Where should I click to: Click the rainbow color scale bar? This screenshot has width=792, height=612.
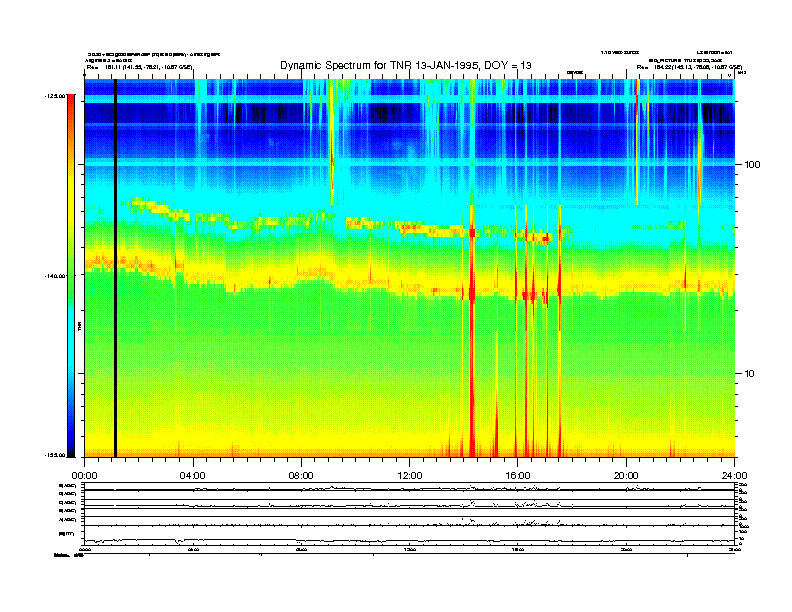click(x=71, y=276)
